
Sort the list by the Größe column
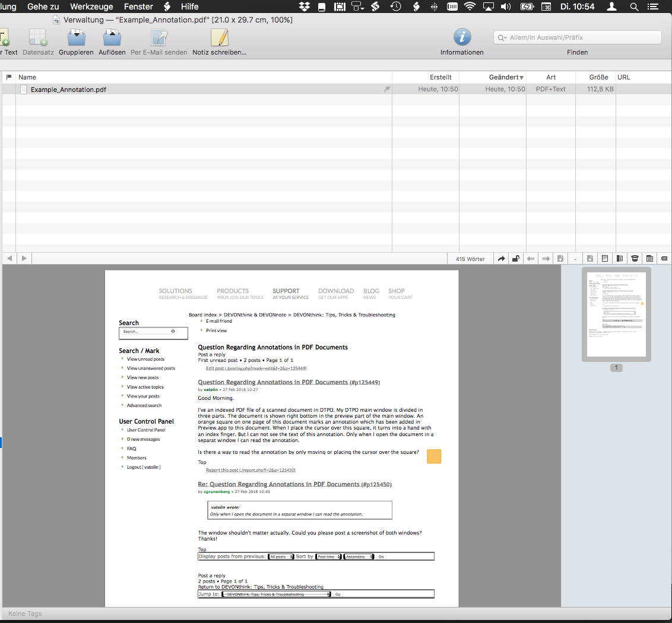[x=595, y=77]
